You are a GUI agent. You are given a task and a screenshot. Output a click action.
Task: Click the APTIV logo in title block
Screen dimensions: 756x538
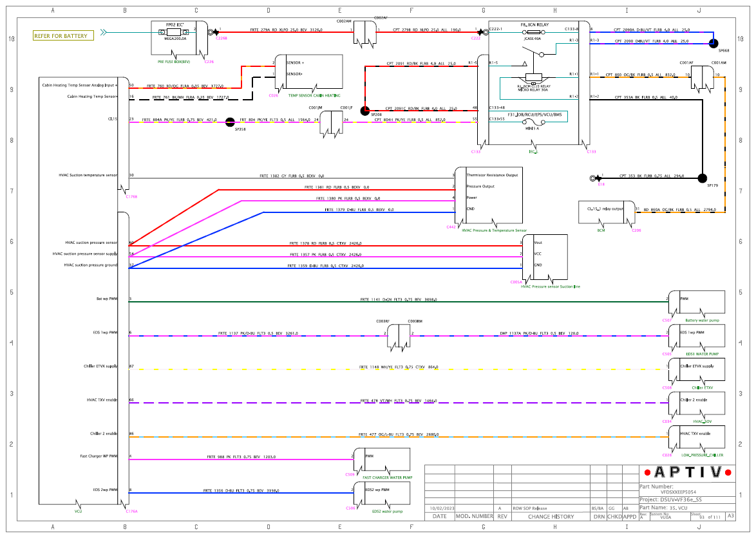(x=688, y=472)
